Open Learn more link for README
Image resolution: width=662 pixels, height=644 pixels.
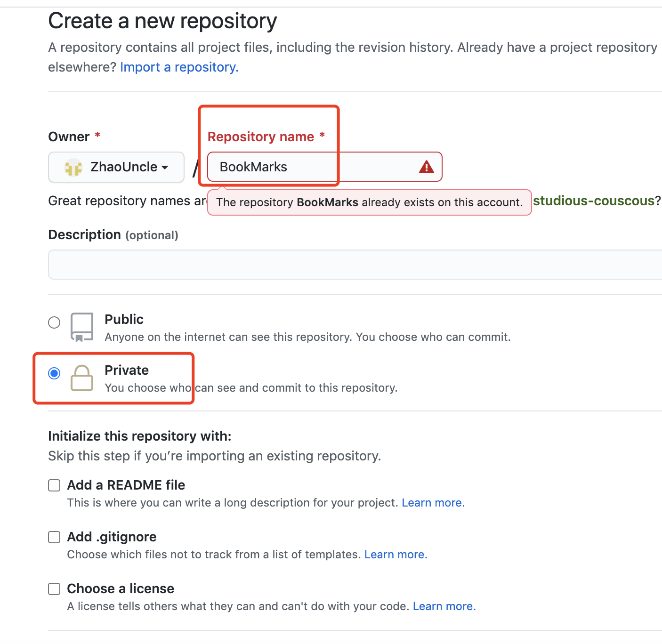[433, 503]
